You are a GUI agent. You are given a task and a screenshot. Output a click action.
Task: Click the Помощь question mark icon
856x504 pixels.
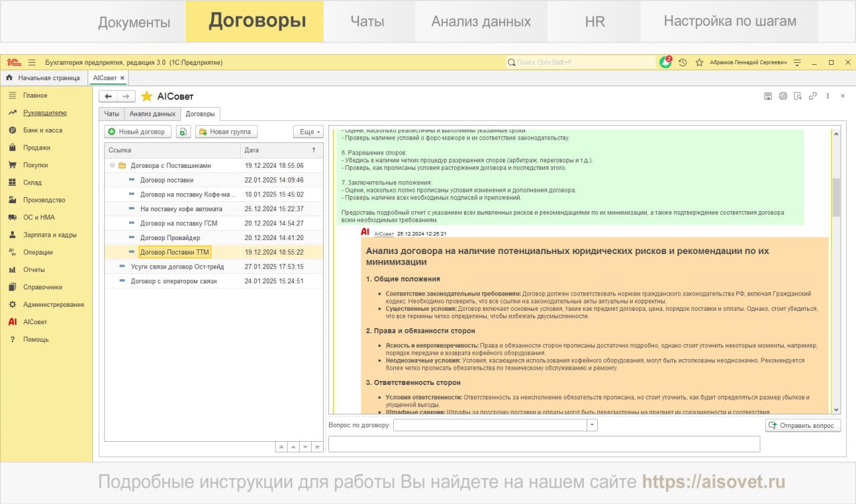point(13,339)
